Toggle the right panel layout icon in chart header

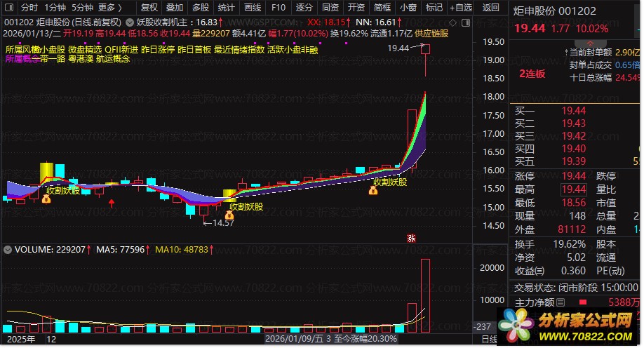coord(466,22)
